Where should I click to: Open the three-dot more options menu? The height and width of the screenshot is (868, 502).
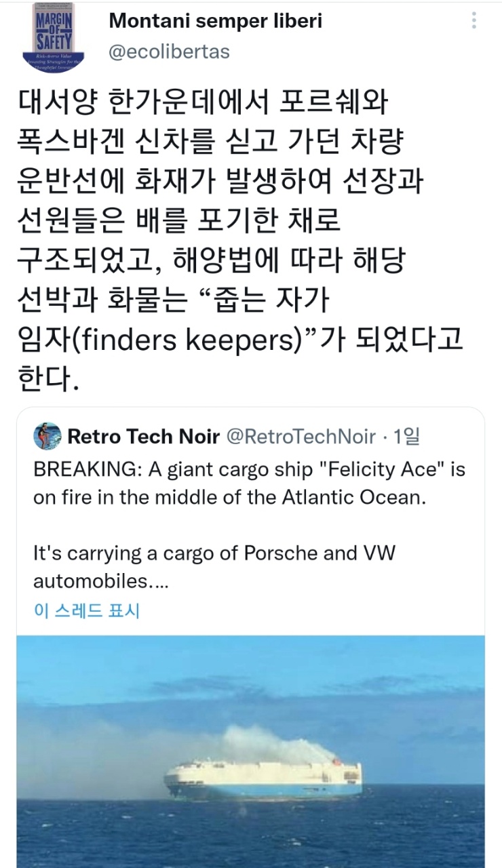tap(474, 21)
